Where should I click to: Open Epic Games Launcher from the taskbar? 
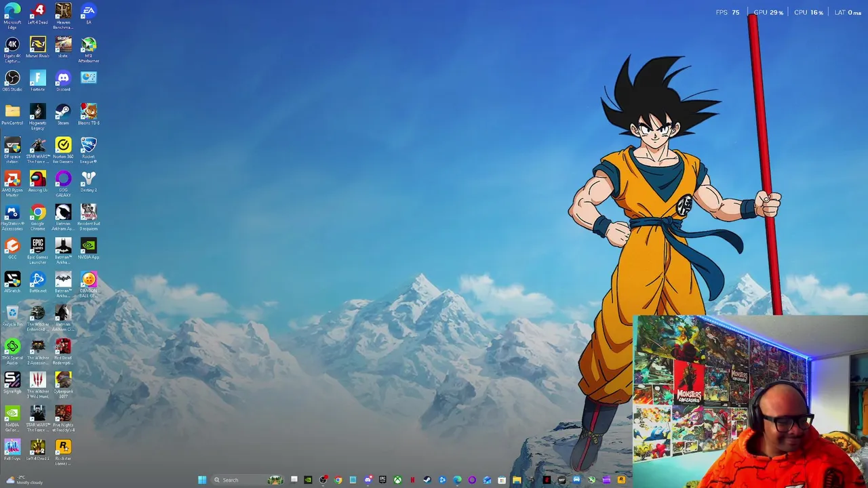(382, 480)
